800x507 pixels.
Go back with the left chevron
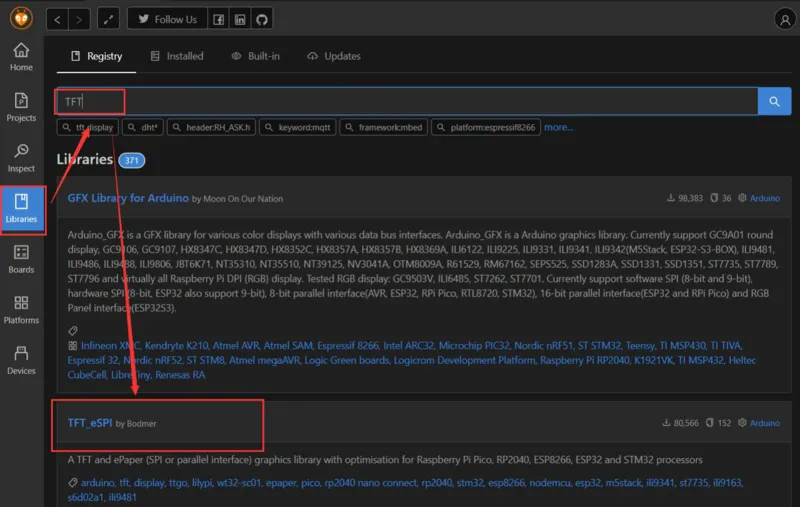click(58, 19)
